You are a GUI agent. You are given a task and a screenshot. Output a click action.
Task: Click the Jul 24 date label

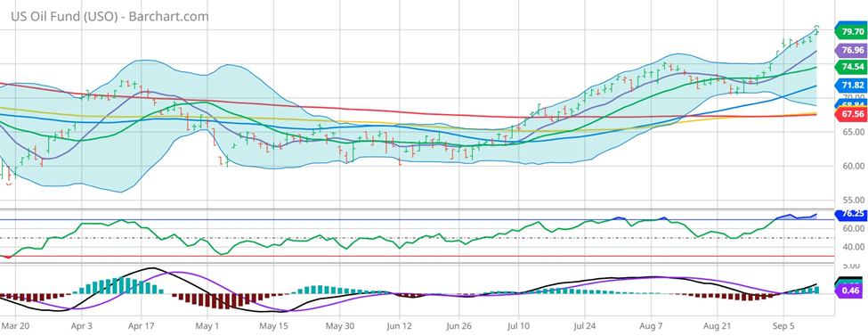click(x=586, y=325)
